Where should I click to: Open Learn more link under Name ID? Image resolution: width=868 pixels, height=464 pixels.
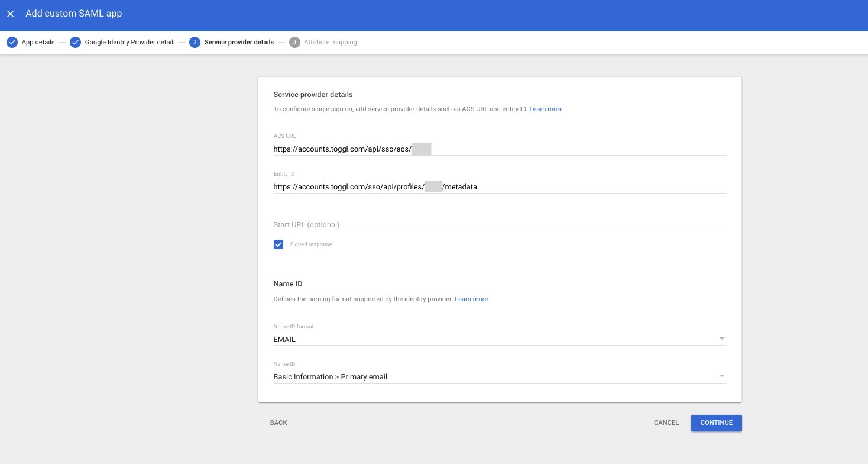click(471, 299)
